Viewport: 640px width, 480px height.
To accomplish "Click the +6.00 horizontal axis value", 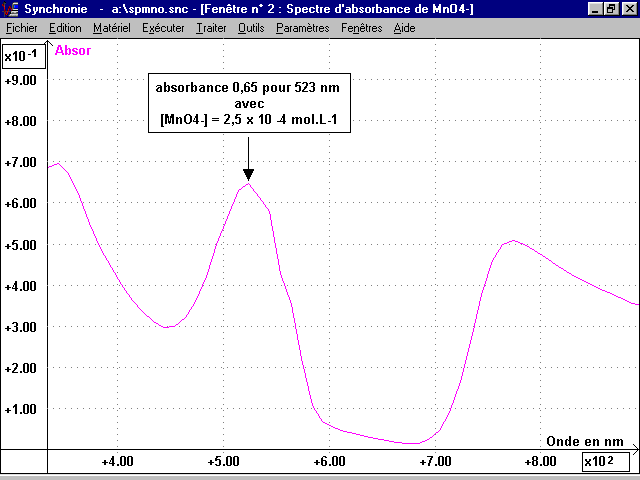I will [x=329, y=462].
